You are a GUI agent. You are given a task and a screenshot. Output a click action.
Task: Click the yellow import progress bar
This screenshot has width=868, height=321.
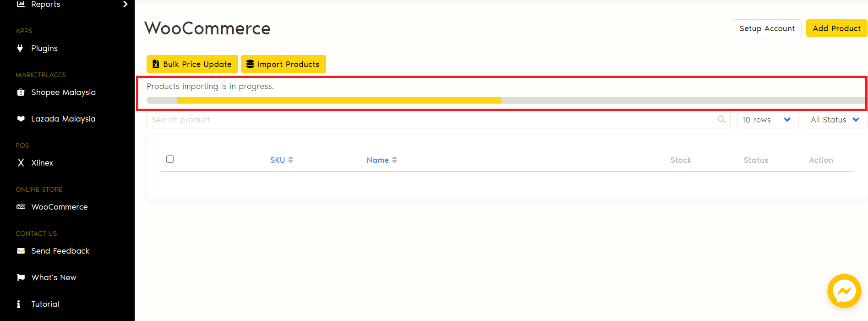click(x=339, y=100)
